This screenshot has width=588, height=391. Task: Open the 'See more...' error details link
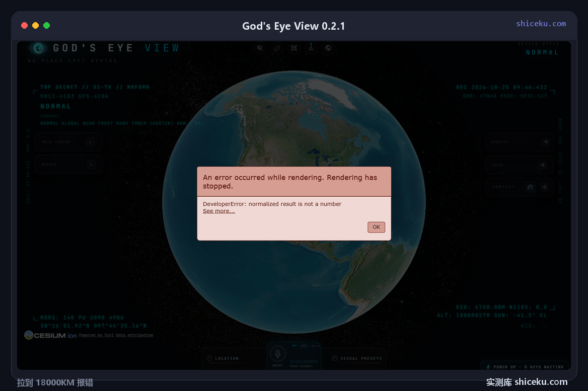pyautogui.click(x=219, y=211)
